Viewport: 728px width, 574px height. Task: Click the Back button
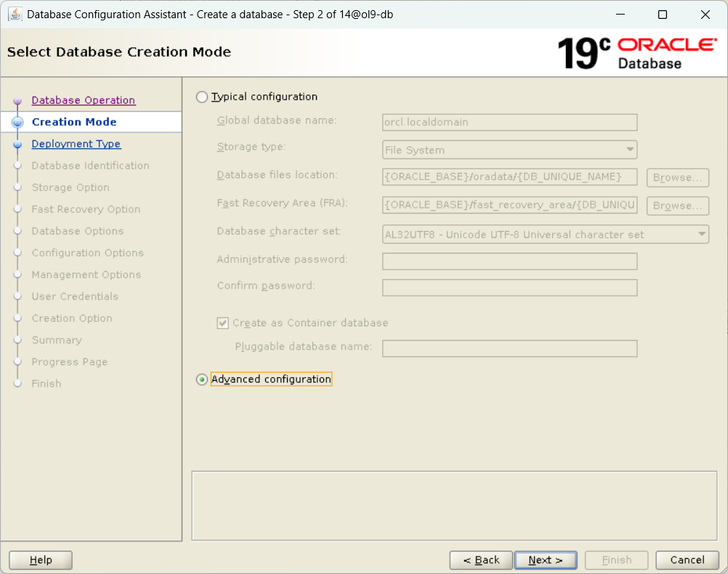coord(481,560)
